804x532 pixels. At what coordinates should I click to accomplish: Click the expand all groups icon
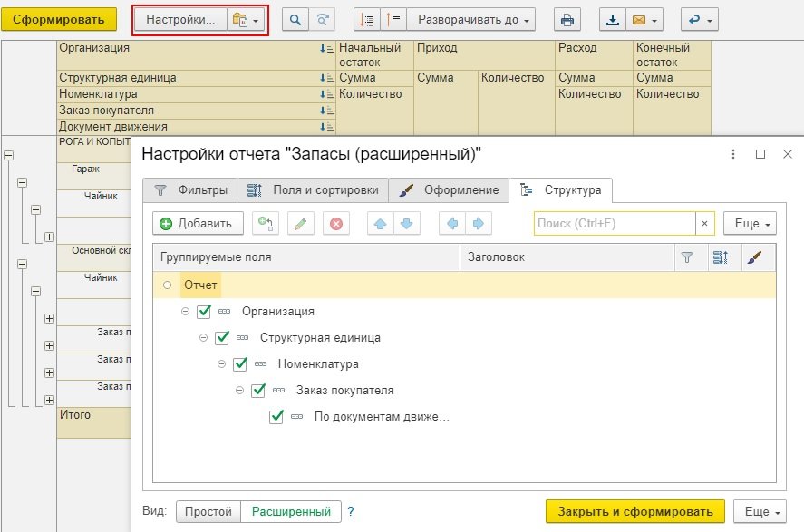[x=393, y=19]
